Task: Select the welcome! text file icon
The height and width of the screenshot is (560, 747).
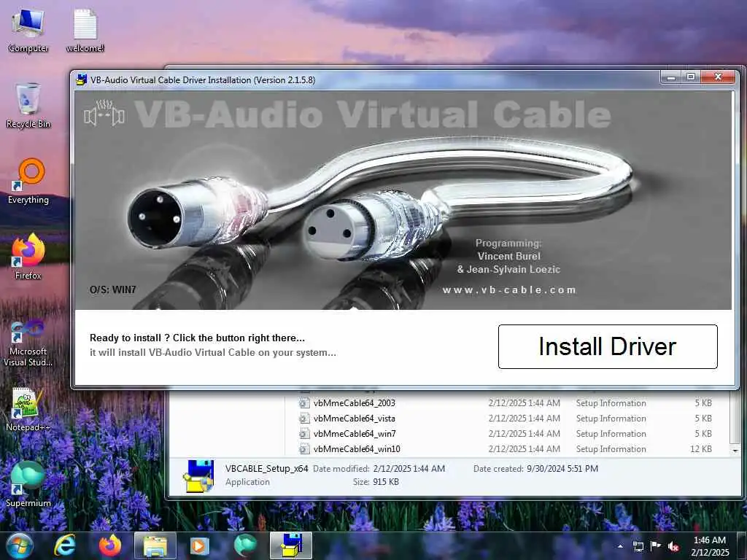Action: click(85, 31)
